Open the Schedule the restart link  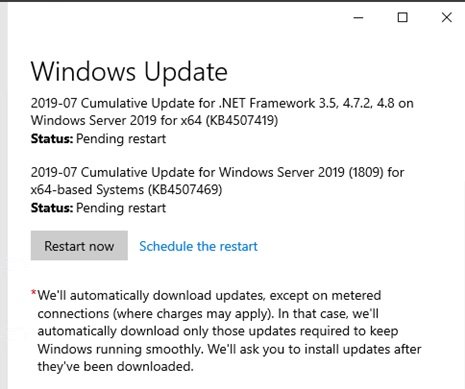(198, 246)
